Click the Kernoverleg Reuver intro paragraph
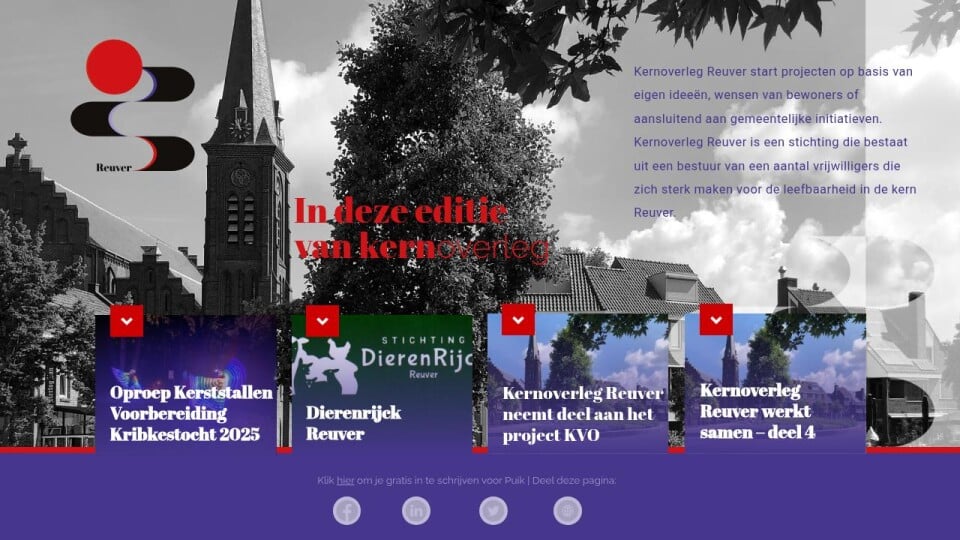 tap(775, 142)
